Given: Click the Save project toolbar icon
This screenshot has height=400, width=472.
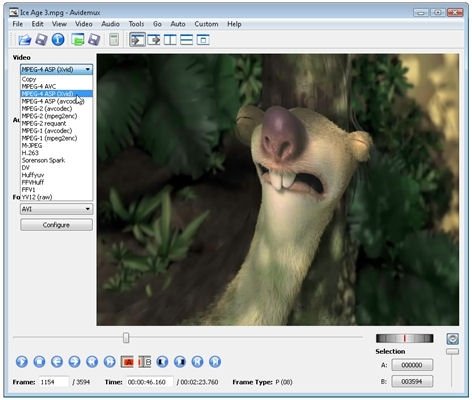Looking at the screenshot, I should [x=94, y=40].
